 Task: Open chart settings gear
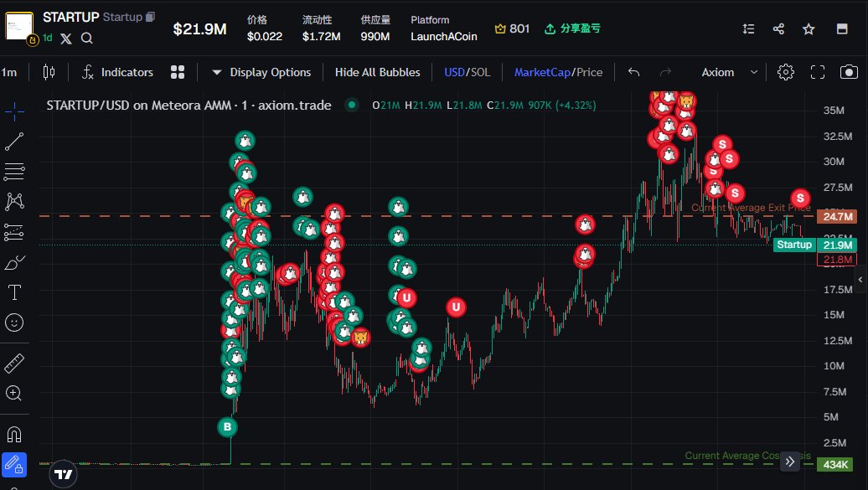[x=786, y=72]
